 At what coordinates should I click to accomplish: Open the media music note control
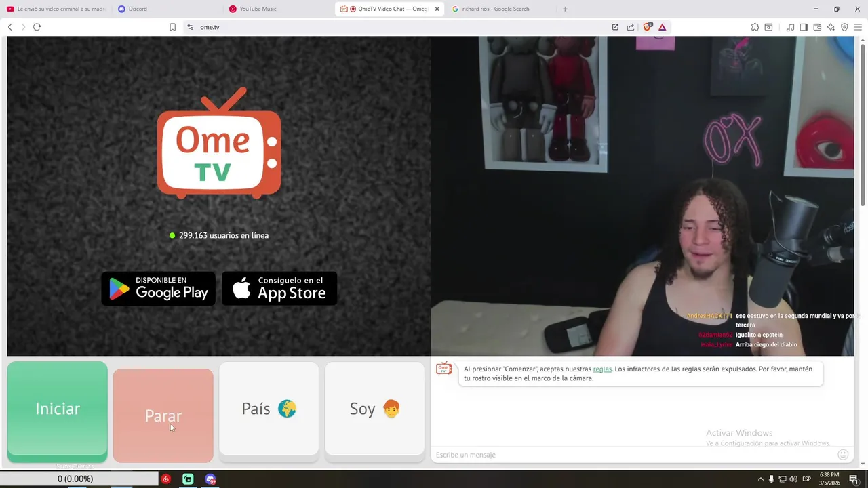790,27
